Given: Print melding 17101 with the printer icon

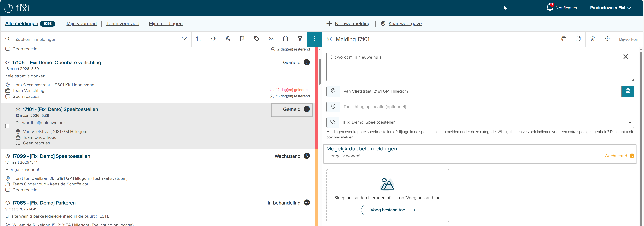Looking at the screenshot, I should (x=564, y=39).
